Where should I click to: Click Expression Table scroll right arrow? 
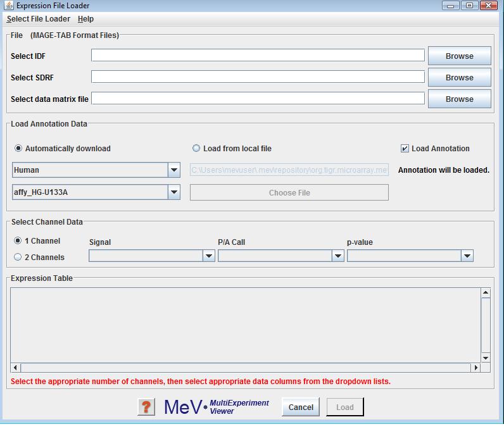[476, 368]
